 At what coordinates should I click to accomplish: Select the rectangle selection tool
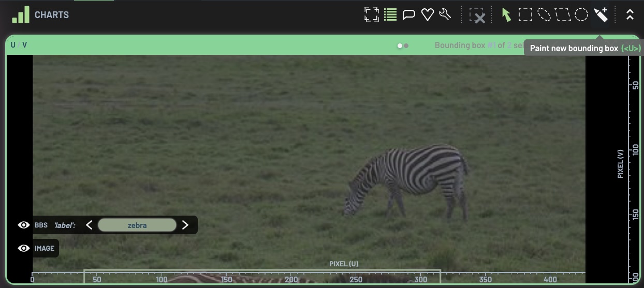(x=525, y=14)
